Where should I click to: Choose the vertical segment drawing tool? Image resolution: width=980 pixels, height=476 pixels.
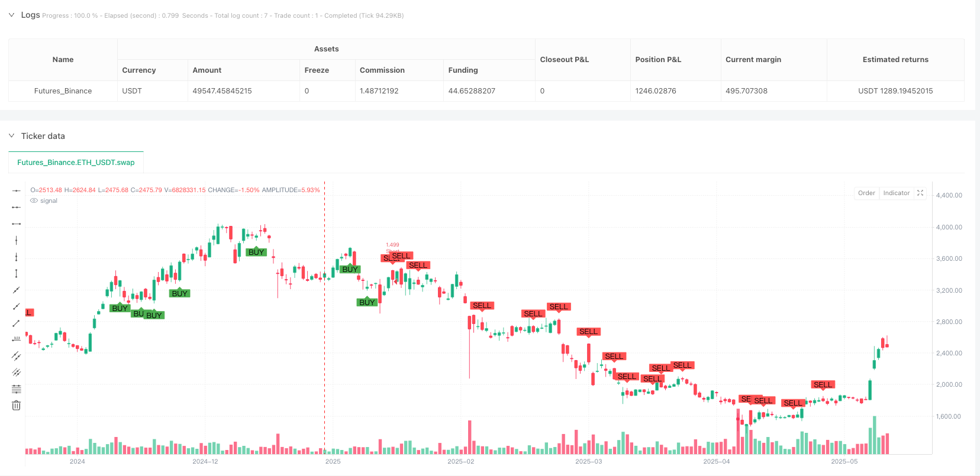pyautogui.click(x=17, y=273)
